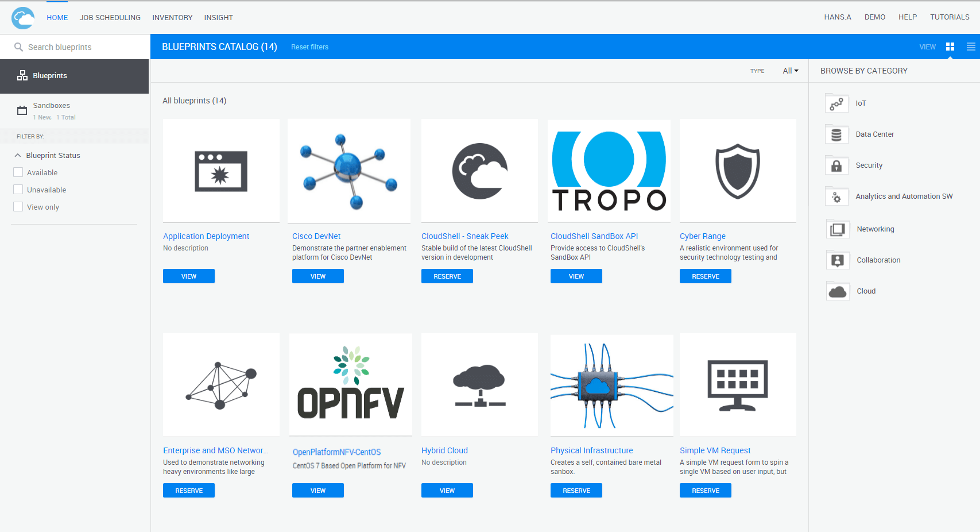Select the Collaboration category icon
The image size is (980, 532).
[838, 260]
